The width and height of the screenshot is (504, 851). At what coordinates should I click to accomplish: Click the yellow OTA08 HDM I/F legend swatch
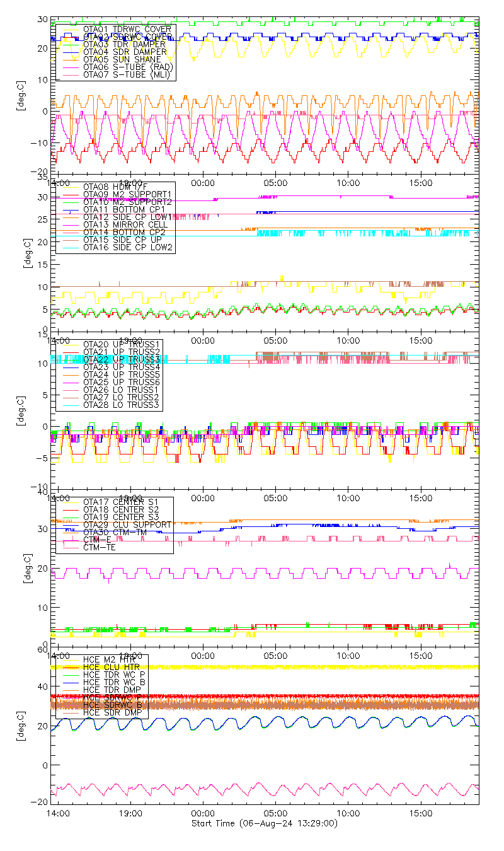click(x=70, y=187)
